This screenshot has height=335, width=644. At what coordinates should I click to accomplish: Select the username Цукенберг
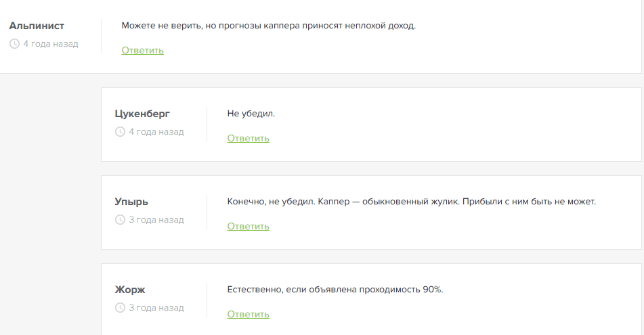pos(142,114)
